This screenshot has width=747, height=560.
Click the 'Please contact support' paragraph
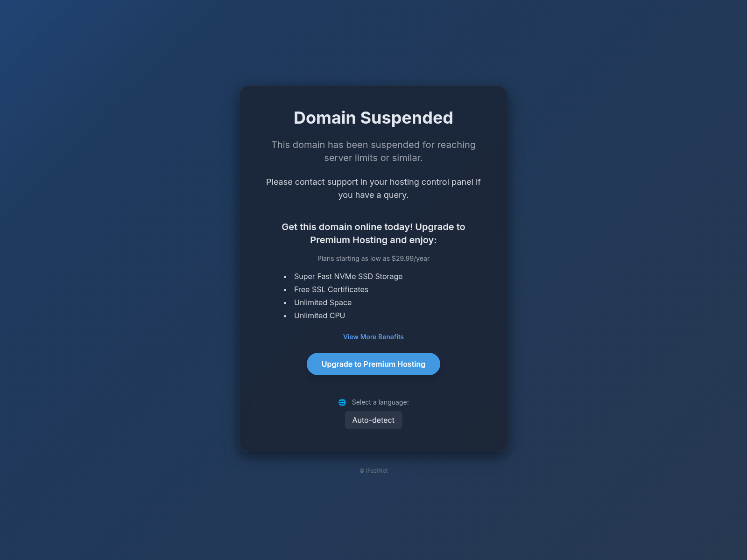(x=373, y=189)
